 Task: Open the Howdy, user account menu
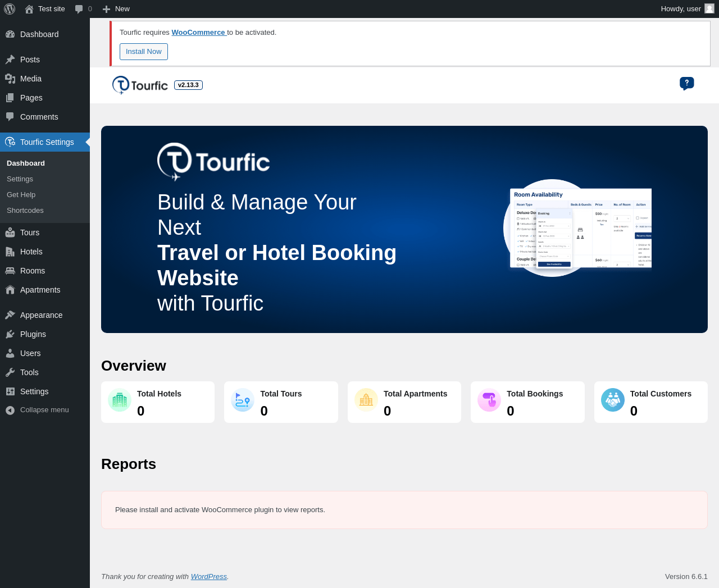click(688, 9)
